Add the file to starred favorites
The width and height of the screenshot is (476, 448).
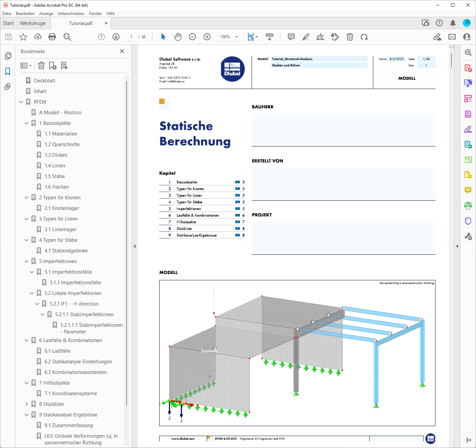23,37
